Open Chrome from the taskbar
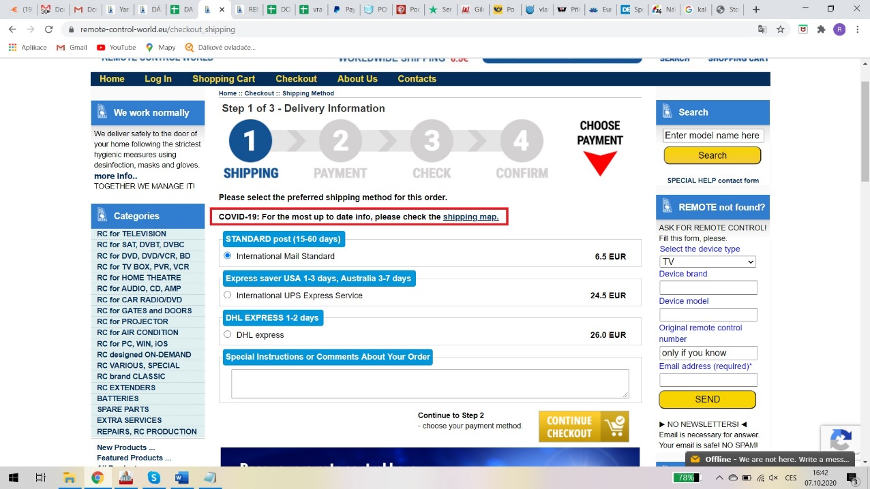The width and height of the screenshot is (870, 489). (x=98, y=478)
